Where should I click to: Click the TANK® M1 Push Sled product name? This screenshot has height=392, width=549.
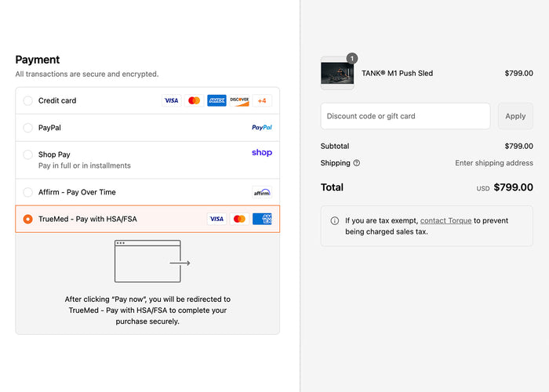pyautogui.click(x=397, y=74)
